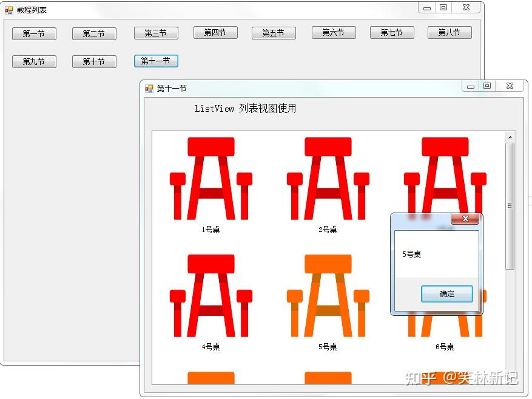Click the 5号桌 label under orange table
532x399 pixels.
tap(328, 347)
